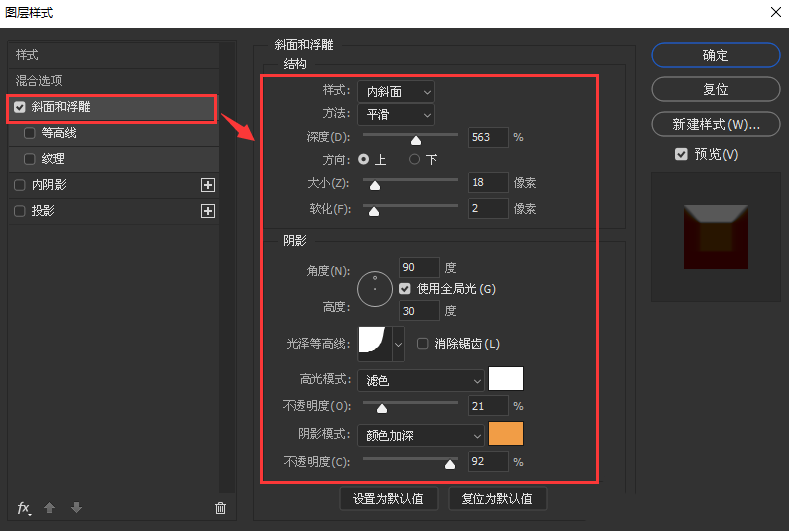Select direction 上 radio button
The image size is (789, 531).
(363, 160)
